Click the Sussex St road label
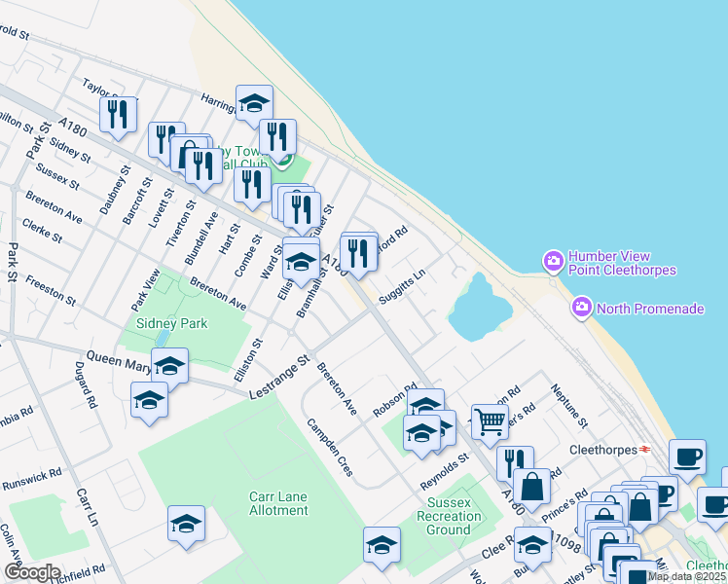Screen dimensions: 728x584 tap(57, 176)
